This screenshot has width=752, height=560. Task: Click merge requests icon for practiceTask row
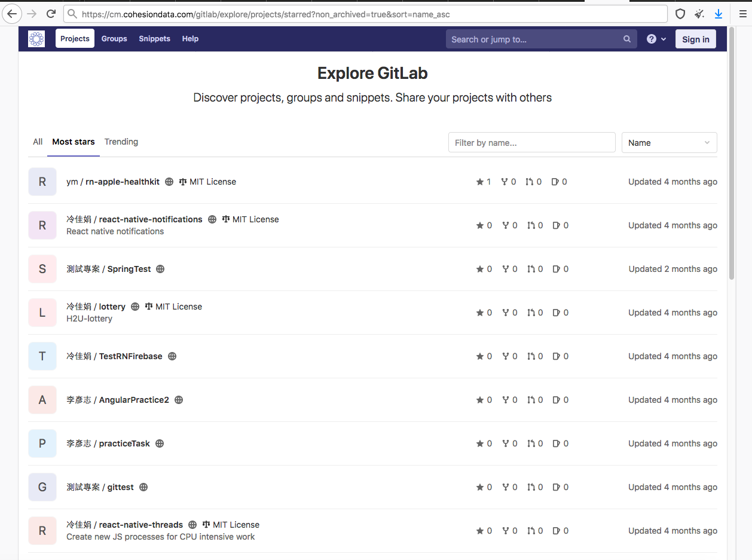[x=531, y=443]
